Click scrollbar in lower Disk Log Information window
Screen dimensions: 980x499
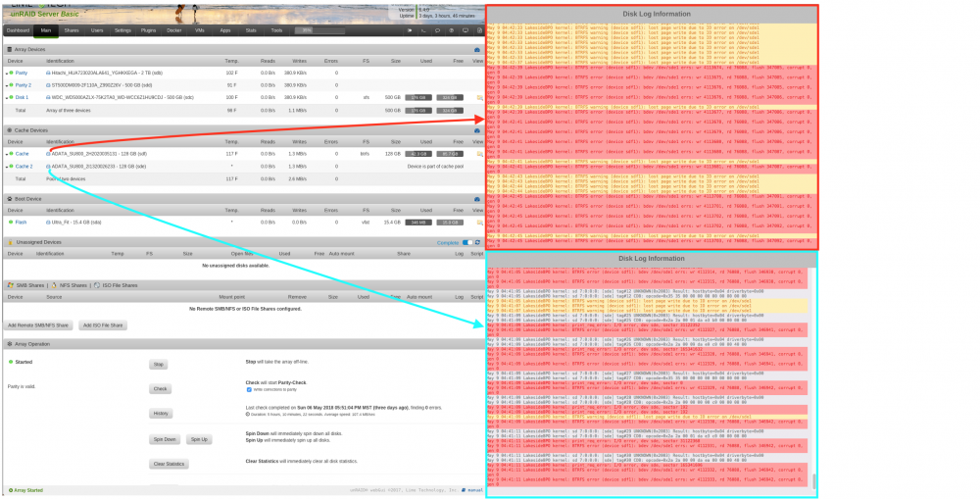[813, 481]
